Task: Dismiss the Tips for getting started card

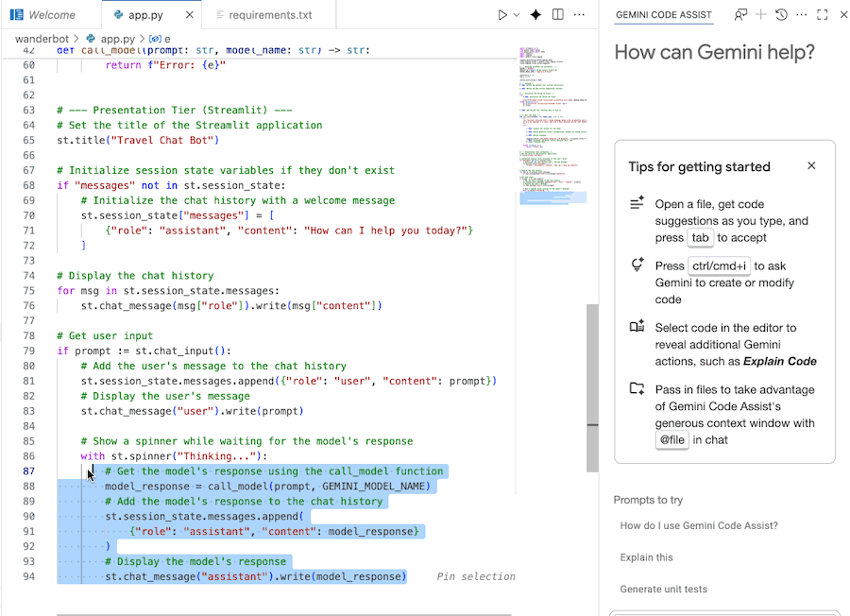Action: [811, 165]
